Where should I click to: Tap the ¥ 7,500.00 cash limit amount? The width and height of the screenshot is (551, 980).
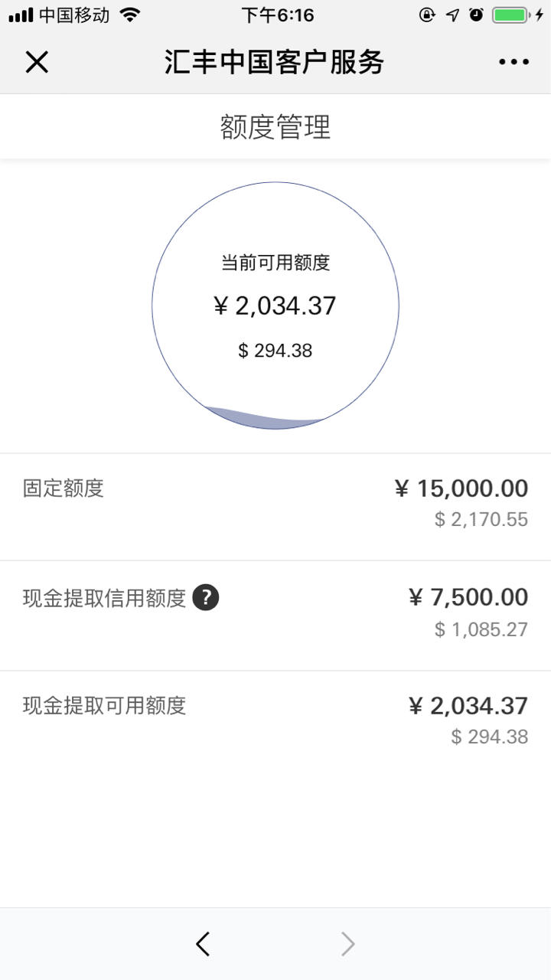pyautogui.click(x=468, y=597)
